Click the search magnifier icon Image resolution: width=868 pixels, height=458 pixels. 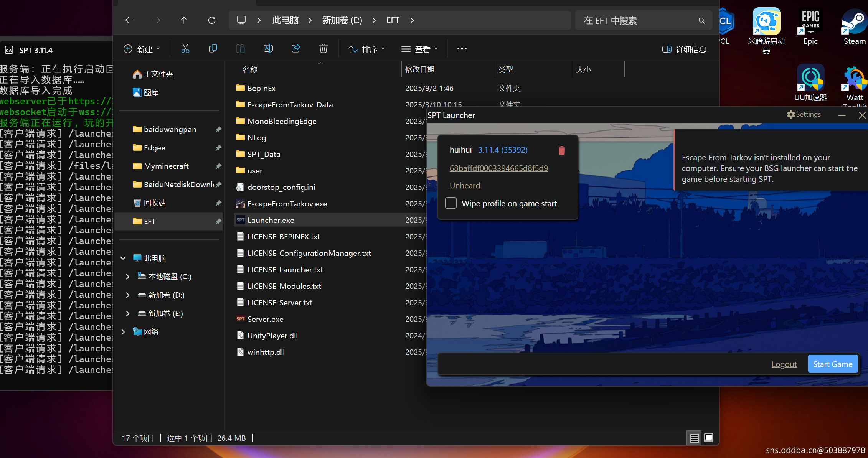click(702, 21)
